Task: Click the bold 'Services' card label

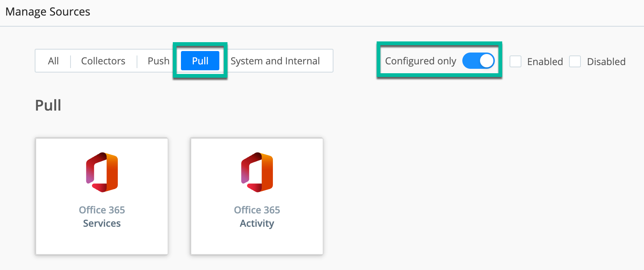Action: (102, 223)
